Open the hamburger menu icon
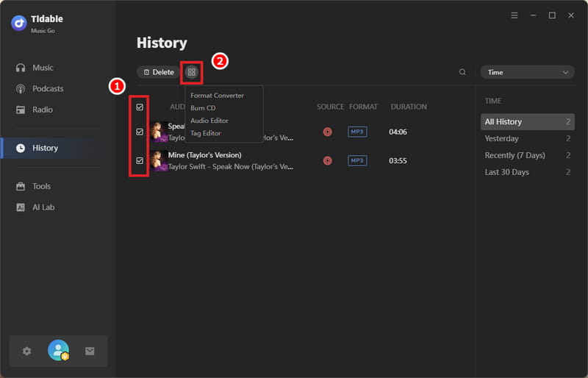The image size is (588, 378). [514, 15]
